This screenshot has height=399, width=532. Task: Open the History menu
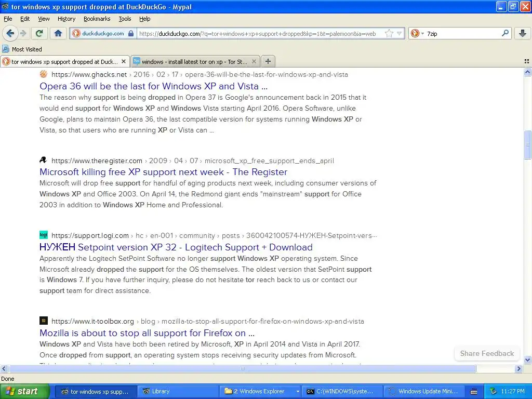point(66,19)
